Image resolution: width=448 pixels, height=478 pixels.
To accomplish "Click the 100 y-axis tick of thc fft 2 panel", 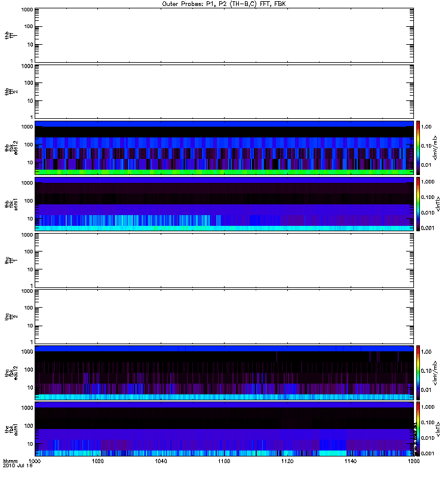I will [x=29, y=308].
